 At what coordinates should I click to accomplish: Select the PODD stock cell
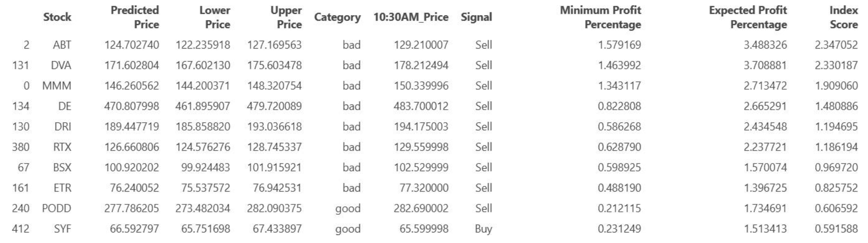57,208
